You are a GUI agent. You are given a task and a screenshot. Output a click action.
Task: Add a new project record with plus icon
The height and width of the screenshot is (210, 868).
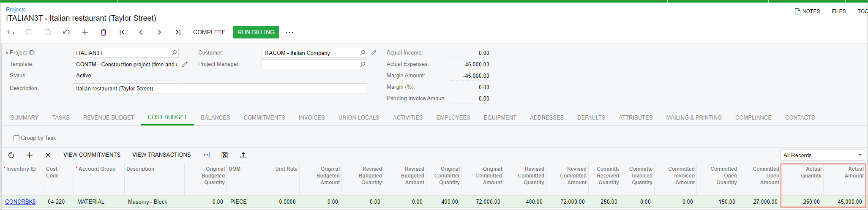[85, 32]
